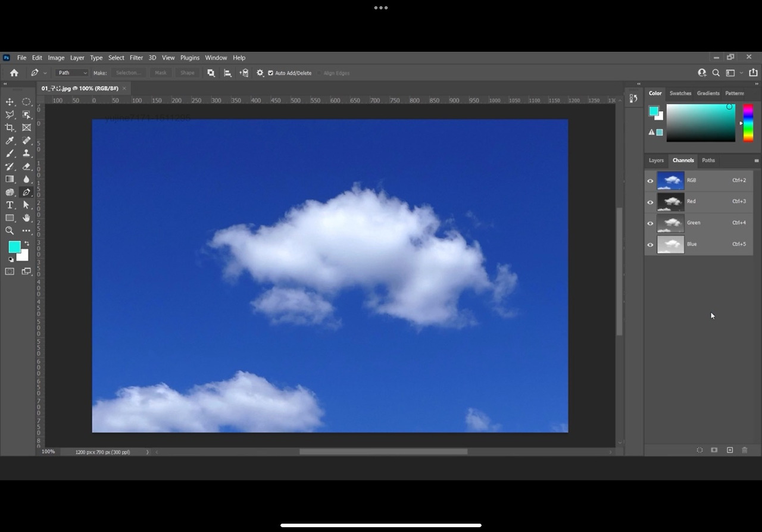This screenshot has height=532, width=762.
Task: Open the File menu
Action: click(21, 58)
